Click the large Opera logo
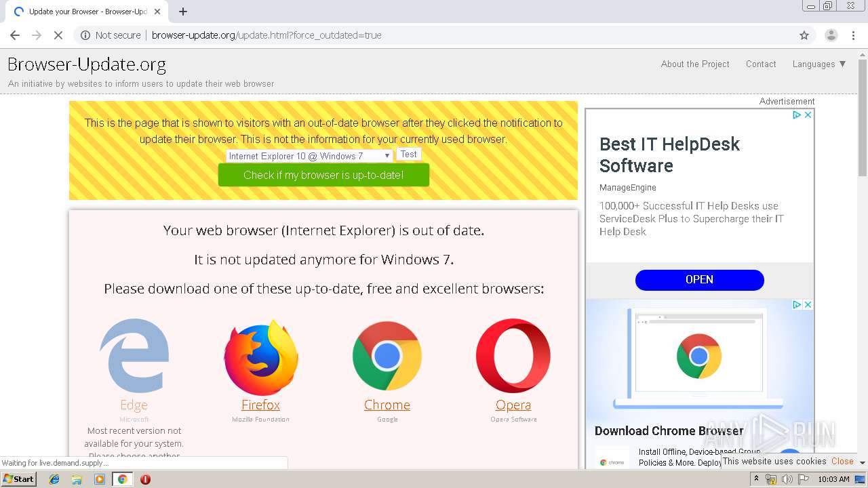 click(513, 356)
